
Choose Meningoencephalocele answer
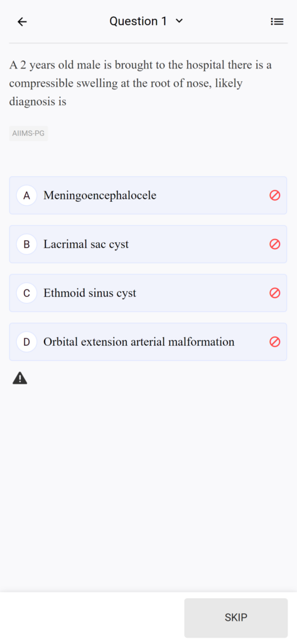click(x=148, y=196)
